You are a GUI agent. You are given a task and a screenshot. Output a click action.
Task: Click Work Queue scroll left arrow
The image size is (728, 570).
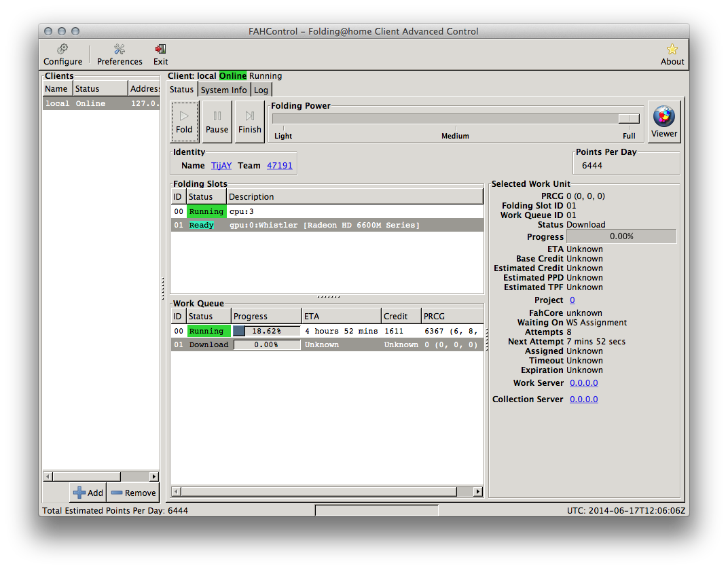coord(176,491)
